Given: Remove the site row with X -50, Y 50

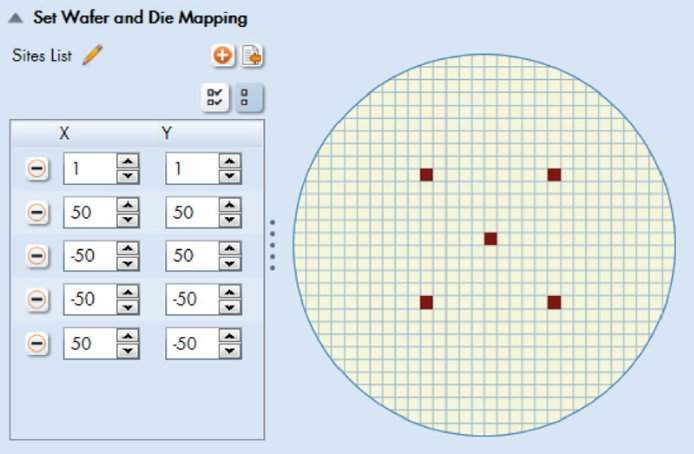Looking at the screenshot, I should pos(37,256).
